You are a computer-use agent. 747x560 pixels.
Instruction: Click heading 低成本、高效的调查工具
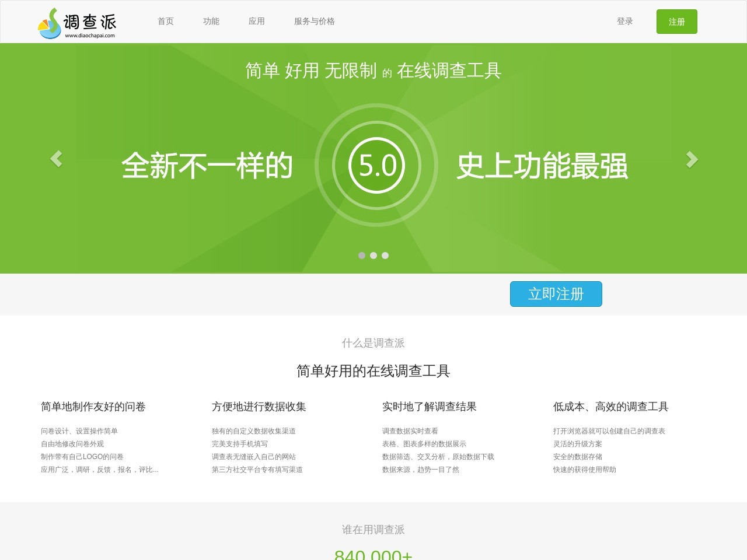(610, 407)
